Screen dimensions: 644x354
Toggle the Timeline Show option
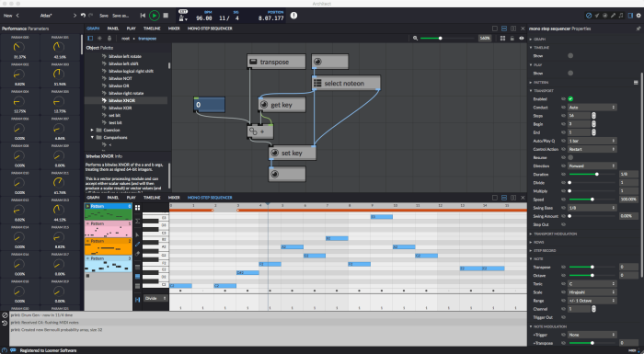pyautogui.click(x=570, y=56)
